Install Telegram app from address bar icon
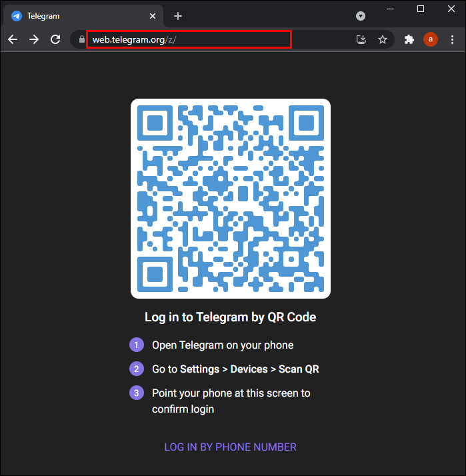The height and width of the screenshot is (476, 466). tap(361, 39)
